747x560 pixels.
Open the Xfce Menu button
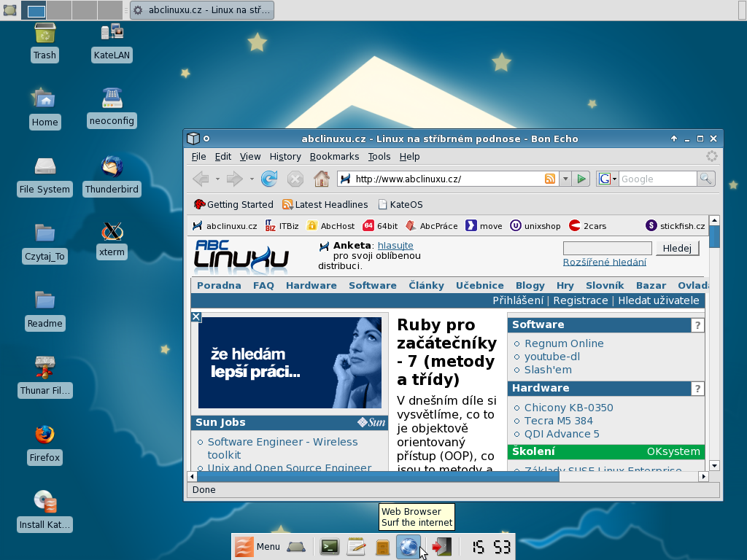point(258,547)
